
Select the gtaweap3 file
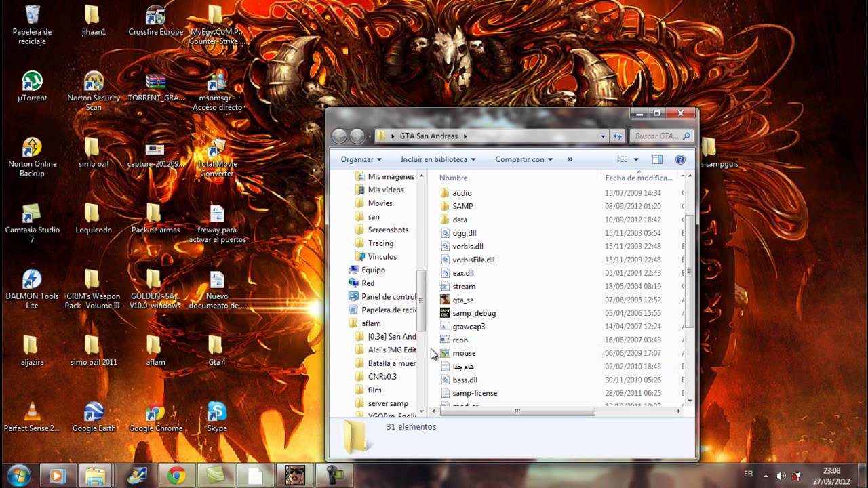pyautogui.click(x=469, y=327)
